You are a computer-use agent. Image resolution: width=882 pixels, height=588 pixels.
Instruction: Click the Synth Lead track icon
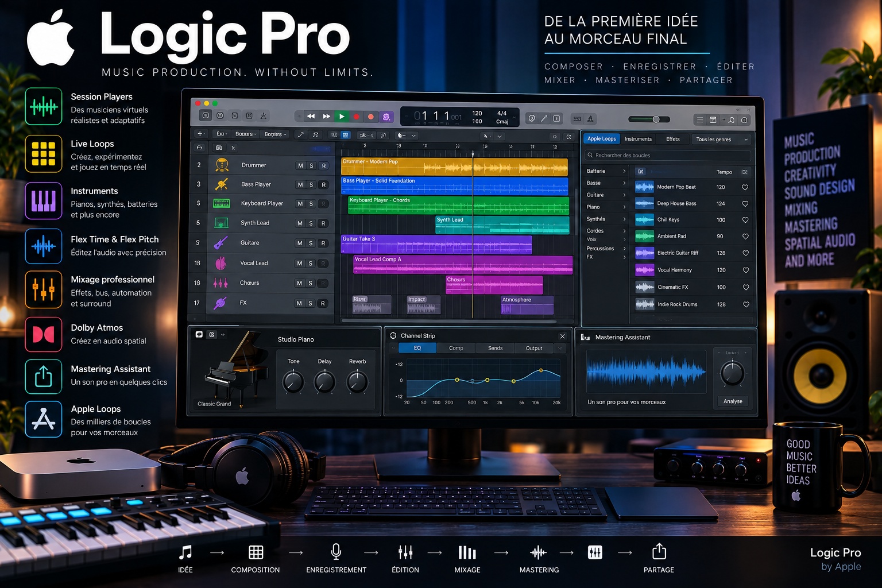click(x=221, y=223)
